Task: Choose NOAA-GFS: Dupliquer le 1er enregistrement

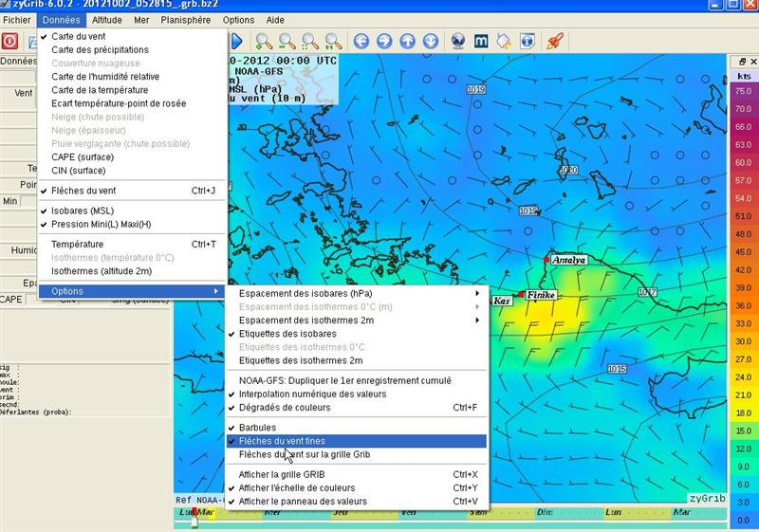Action: tap(357, 380)
